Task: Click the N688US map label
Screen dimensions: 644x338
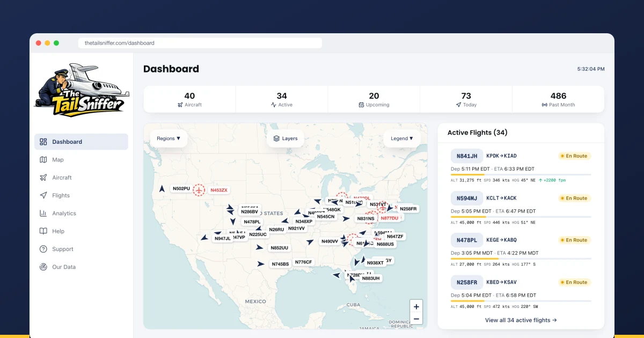Action: point(385,244)
